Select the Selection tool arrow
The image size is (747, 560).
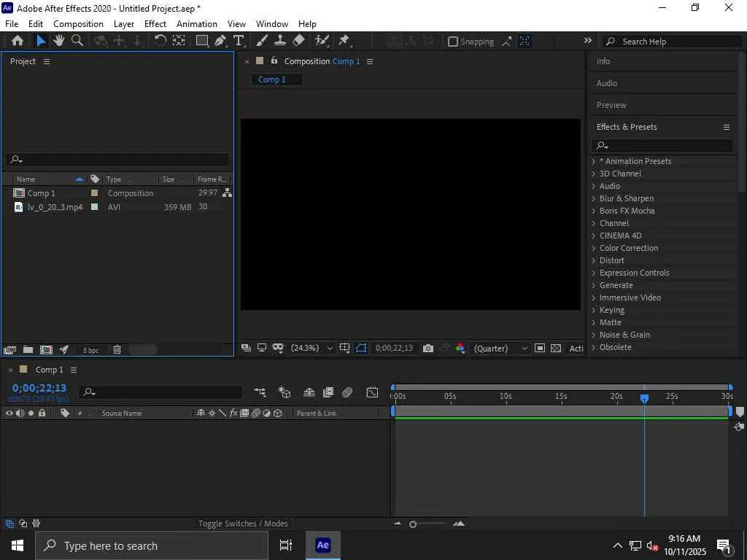click(41, 41)
